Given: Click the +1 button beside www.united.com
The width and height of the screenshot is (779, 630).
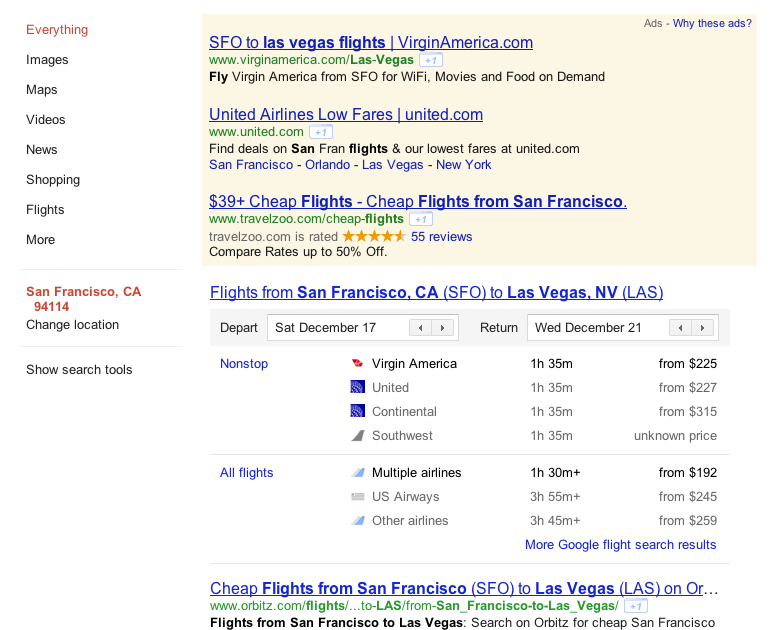Looking at the screenshot, I should click(321, 132).
